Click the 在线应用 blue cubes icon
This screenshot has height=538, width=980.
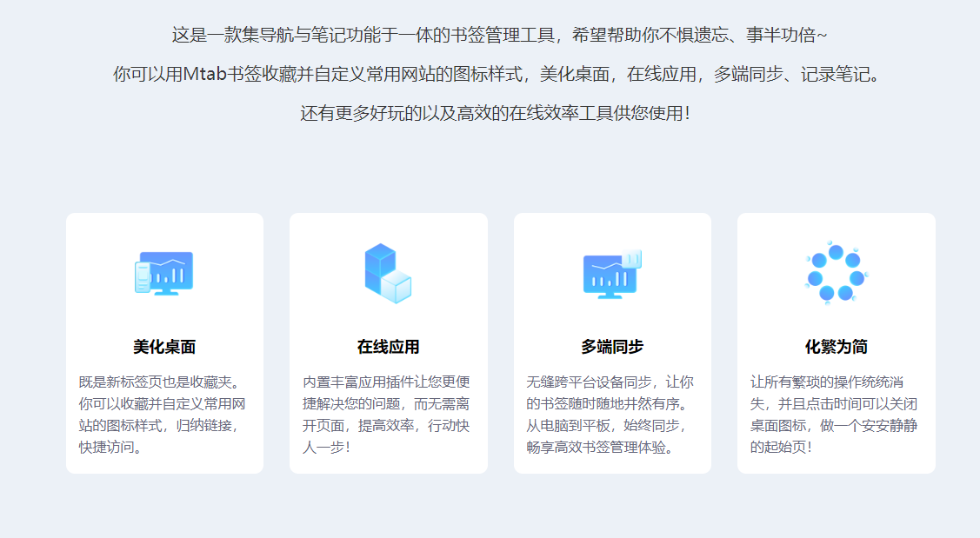coord(390,274)
